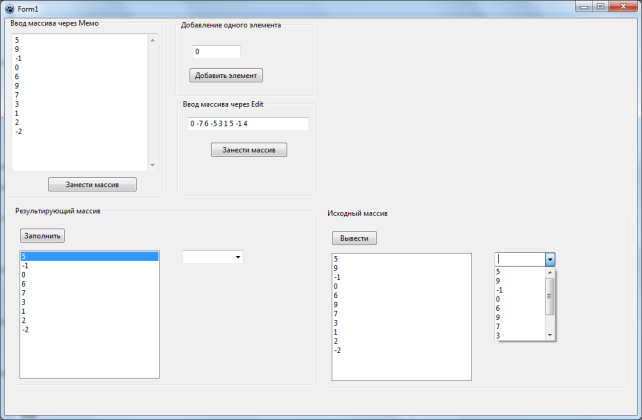Select highlighted item 5 in result listbox

tap(89, 256)
